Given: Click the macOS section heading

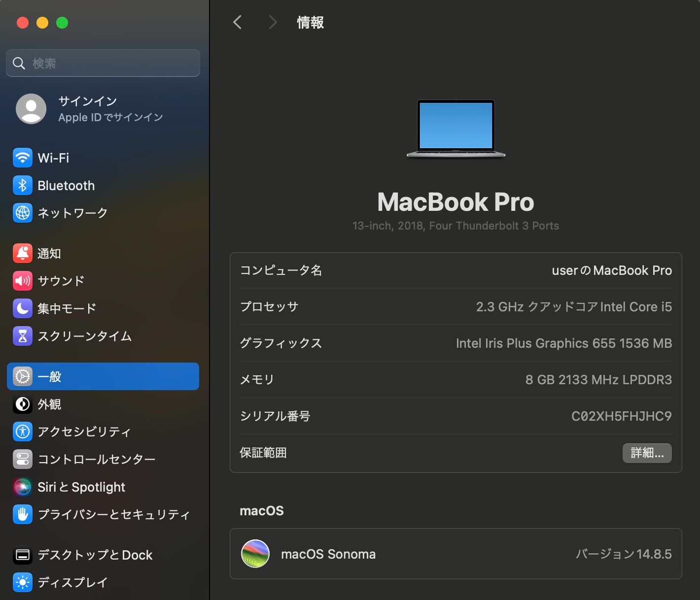Looking at the screenshot, I should point(262,511).
